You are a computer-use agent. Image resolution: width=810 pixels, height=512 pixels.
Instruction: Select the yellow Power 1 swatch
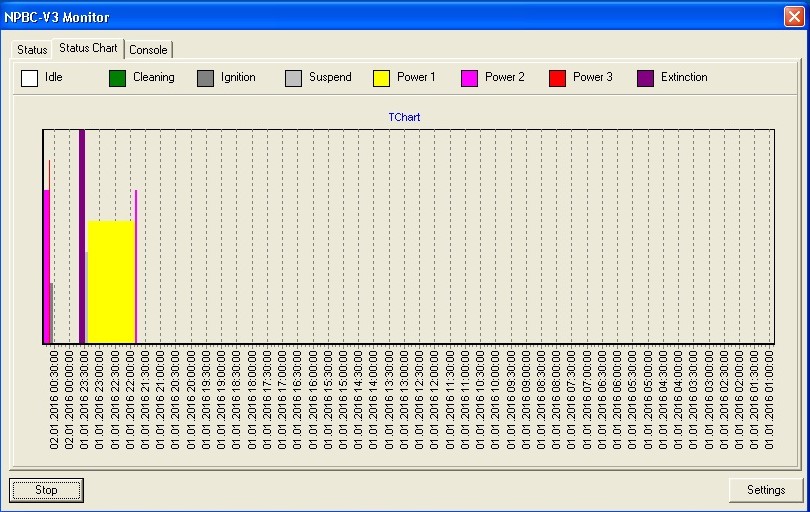pyautogui.click(x=382, y=78)
